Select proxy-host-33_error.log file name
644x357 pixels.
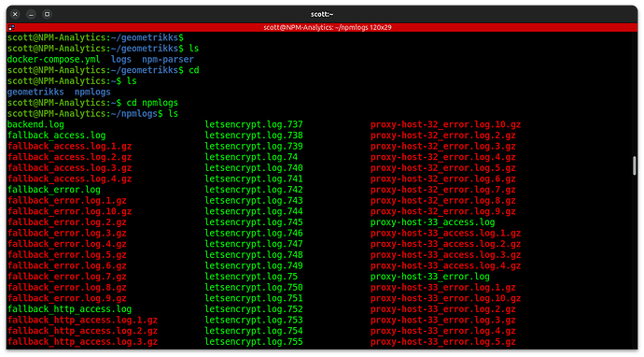[430, 277]
